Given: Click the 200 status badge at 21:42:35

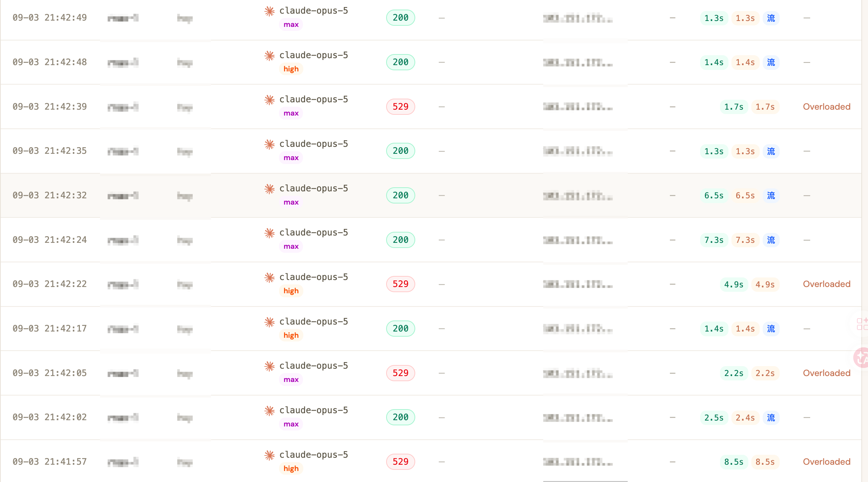Looking at the screenshot, I should (401, 151).
